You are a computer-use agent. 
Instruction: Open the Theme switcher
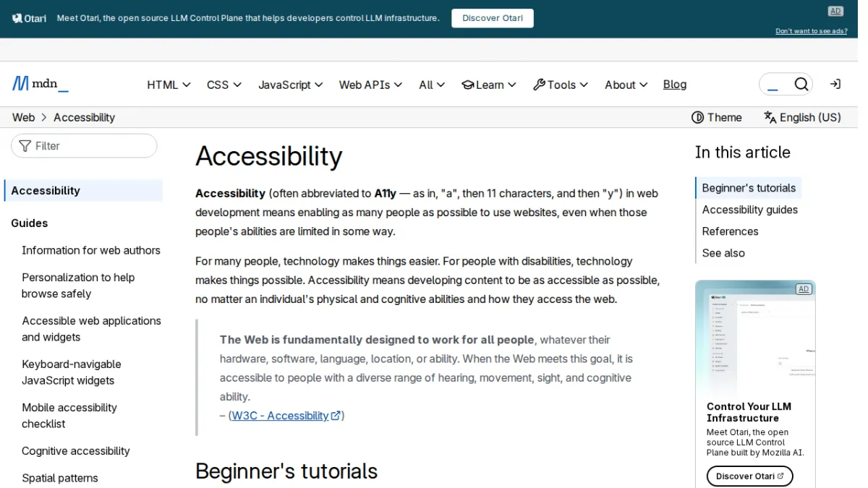(716, 117)
